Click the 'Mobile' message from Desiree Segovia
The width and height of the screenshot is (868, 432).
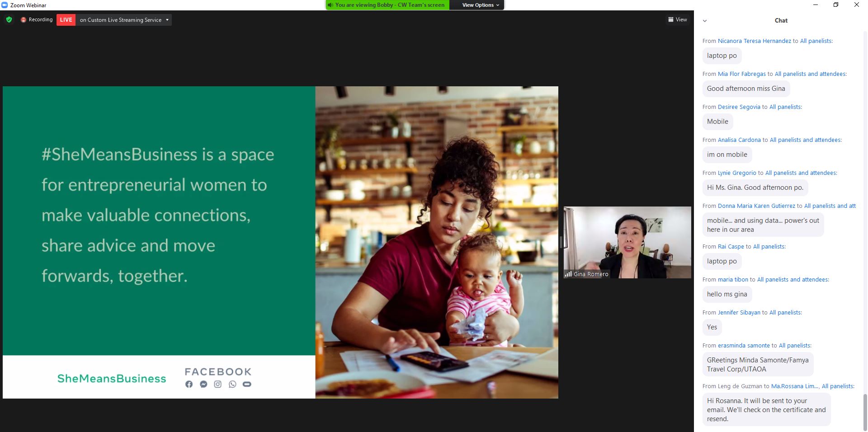click(x=717, y=122)
